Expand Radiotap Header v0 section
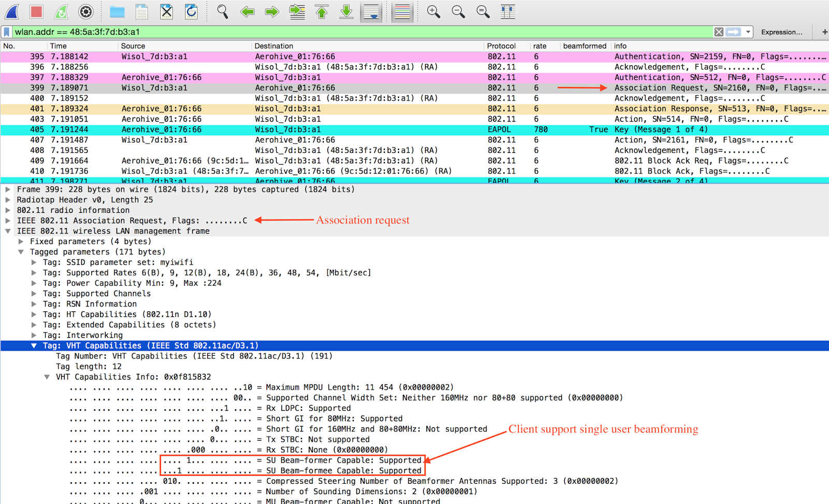The height and width of the screenshot is (504, 829). click(8, 200)
